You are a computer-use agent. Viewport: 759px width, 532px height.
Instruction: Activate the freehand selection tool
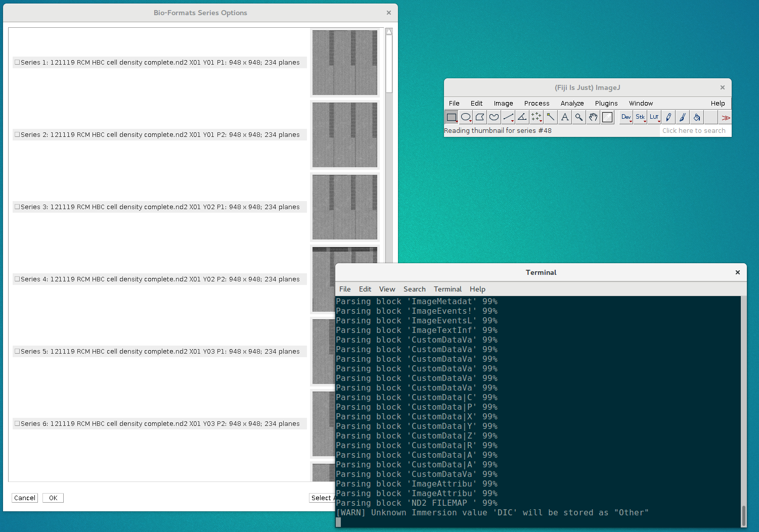pos(494,117)
